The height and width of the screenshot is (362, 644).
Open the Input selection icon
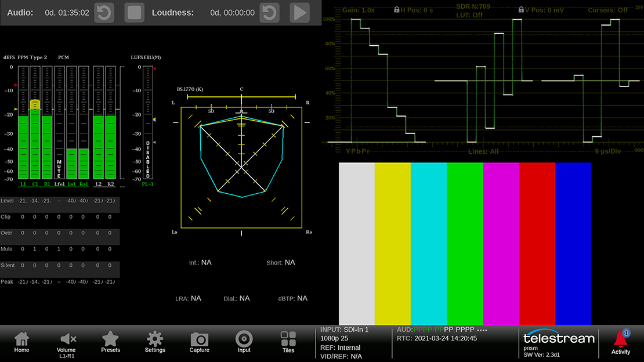(244, 342)
